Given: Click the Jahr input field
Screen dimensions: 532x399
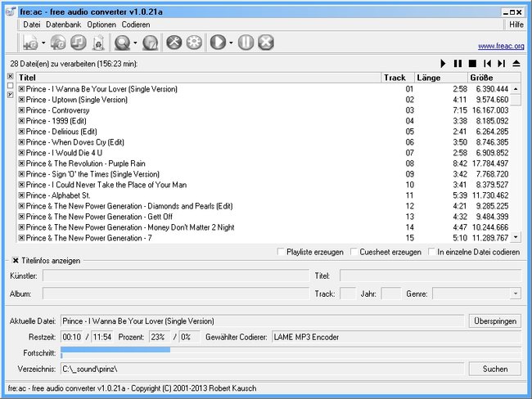Looking at the screenshot, I should click(391, 294).
